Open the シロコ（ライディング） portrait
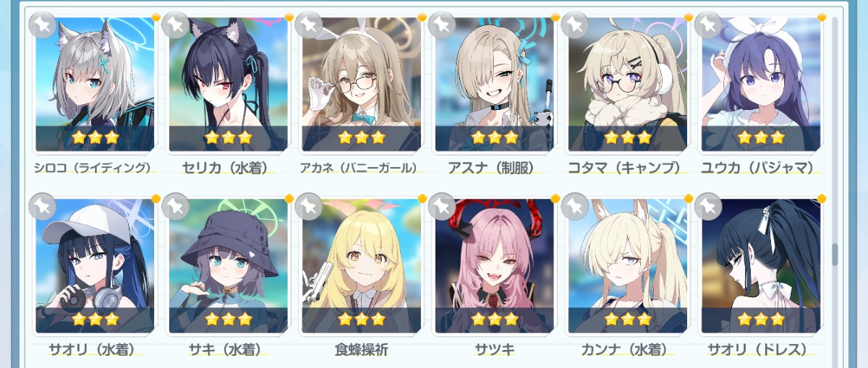Image resolution: width=868 pixels, height=368 pixels. (95, 84)
